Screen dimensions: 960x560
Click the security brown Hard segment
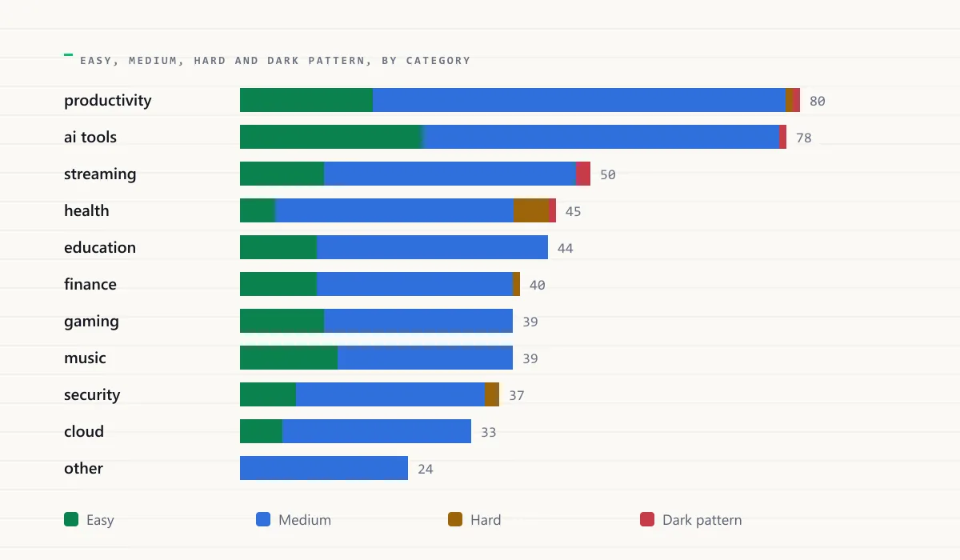(492, 394)
